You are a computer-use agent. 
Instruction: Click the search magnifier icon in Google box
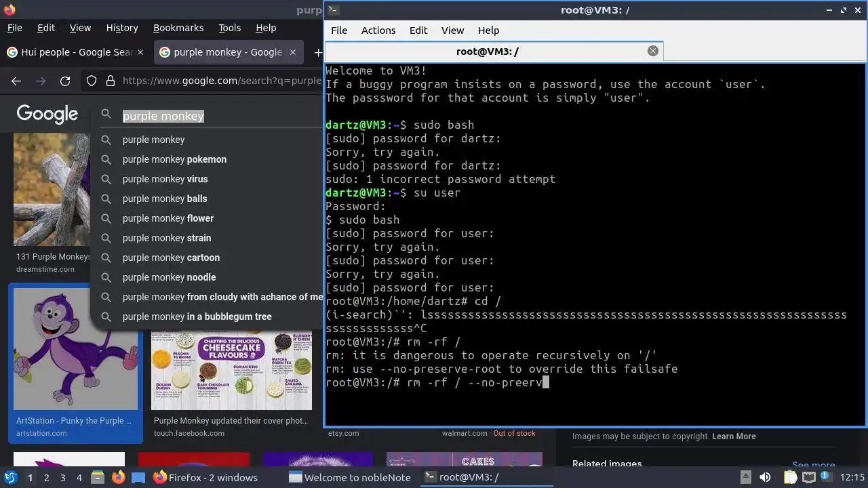coord(106,115)
